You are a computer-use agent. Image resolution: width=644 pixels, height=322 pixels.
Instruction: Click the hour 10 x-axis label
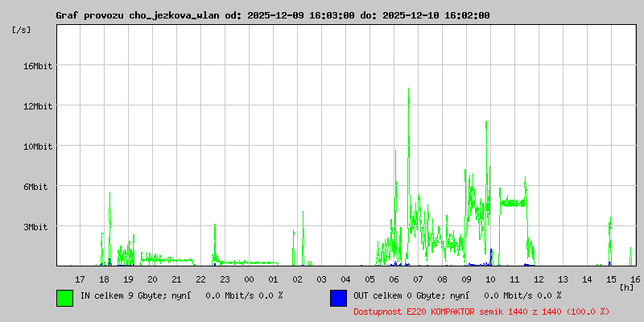[x=490, y=279]
